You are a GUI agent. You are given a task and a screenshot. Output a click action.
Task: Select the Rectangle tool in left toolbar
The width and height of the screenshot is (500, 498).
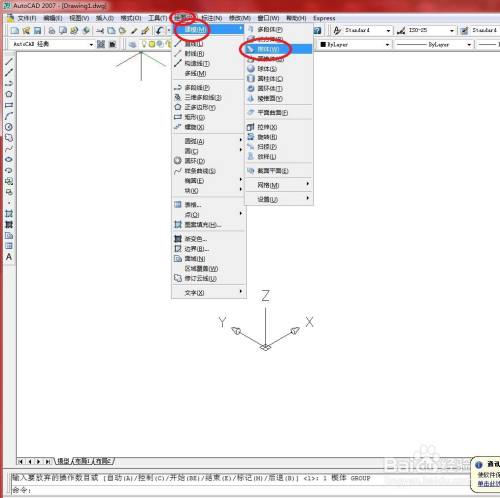pos(9,105)
